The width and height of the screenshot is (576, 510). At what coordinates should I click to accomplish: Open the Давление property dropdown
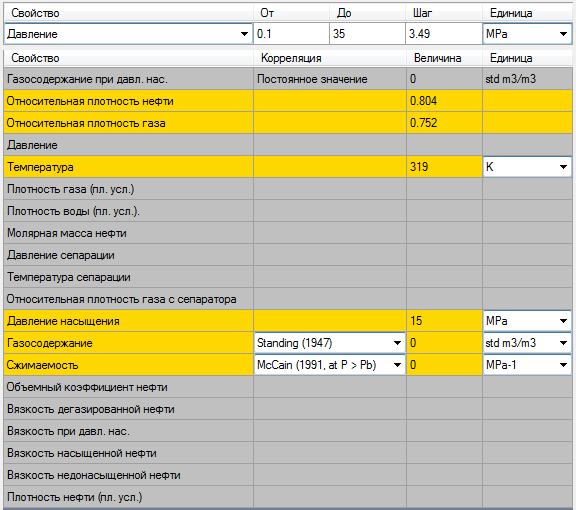pyautogui.click(x=128, y=34)
